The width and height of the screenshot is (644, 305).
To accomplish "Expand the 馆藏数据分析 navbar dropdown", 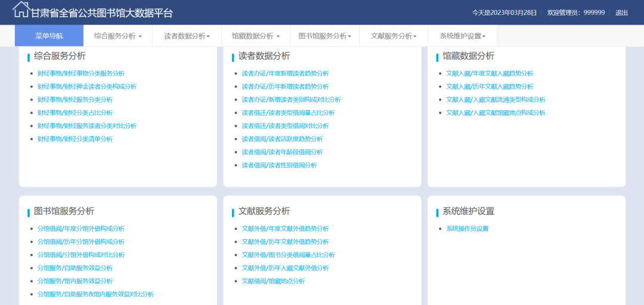I will (x=255, y=36).
